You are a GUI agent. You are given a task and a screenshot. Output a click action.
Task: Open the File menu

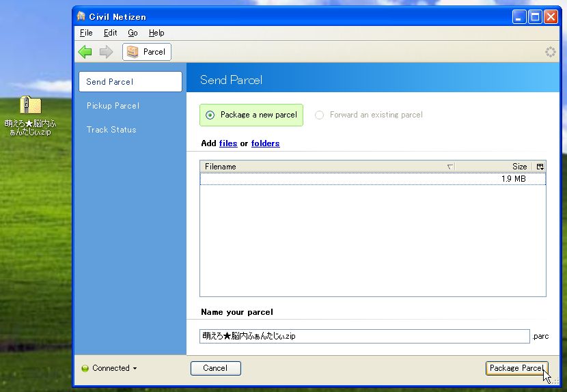pos(86,33)
